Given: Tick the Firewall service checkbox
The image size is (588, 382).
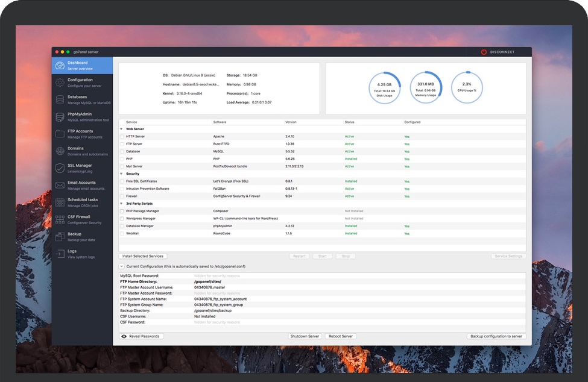Looking at the screenshot, I should 122,196.
